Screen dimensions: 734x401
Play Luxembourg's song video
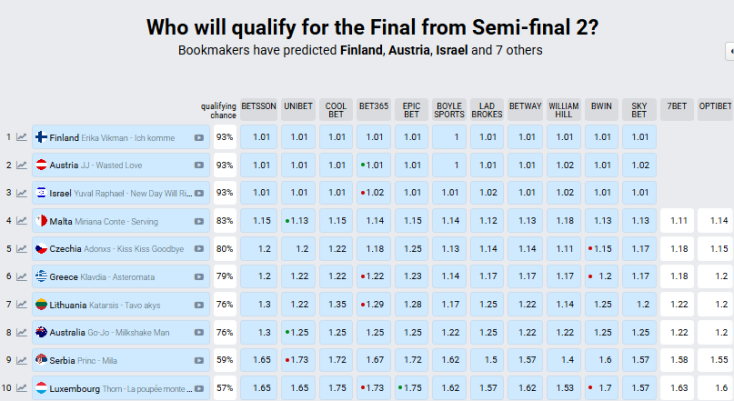point(199,386)
